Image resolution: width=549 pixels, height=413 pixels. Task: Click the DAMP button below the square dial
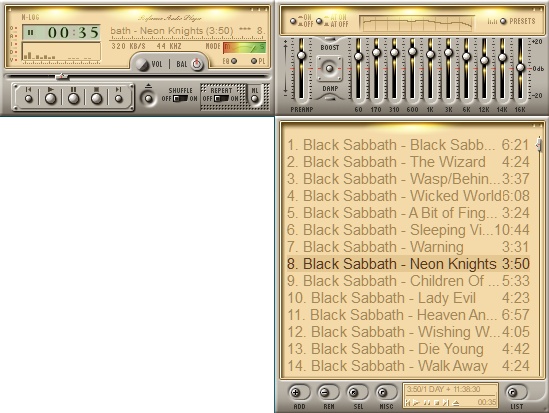[x=329, y=89]
